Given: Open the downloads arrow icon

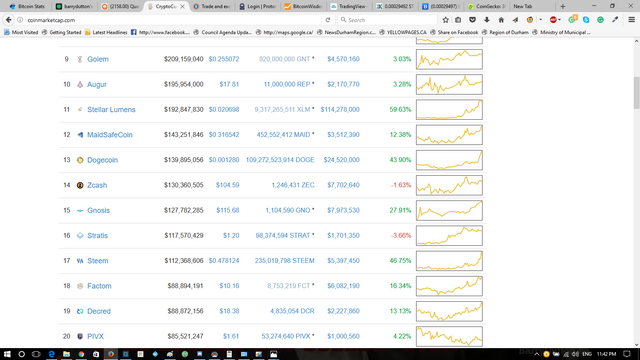Looking at the screenshot, I should coord(487,20).
